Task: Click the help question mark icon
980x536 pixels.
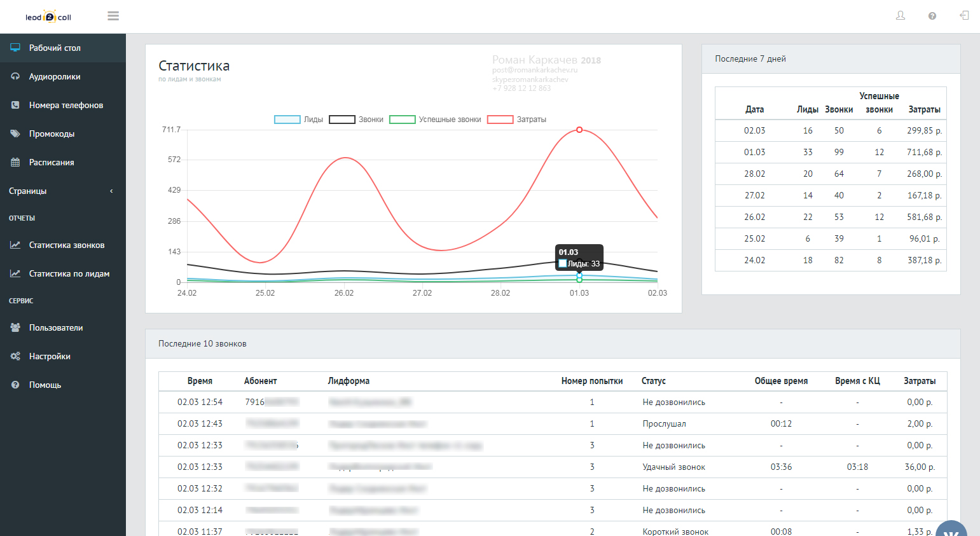Action: (932, 16)
